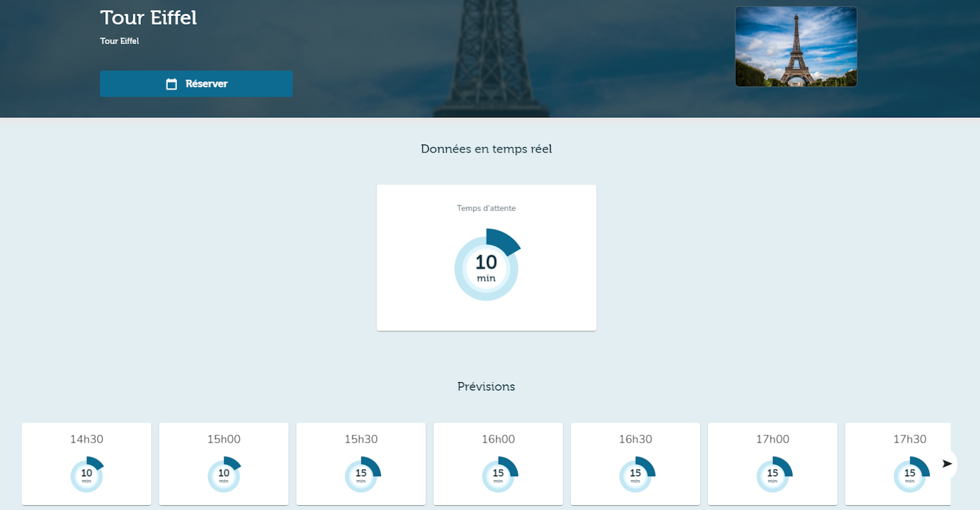This screenshot has width=980, height=510.
Task: Click the small Tour Eiffel subtitle
Action: pyautogui.click(x=119, y=41)
